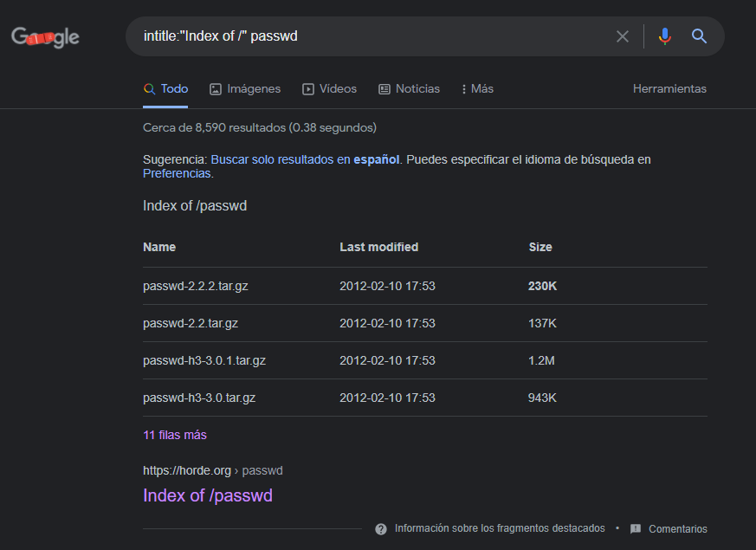Click the Vídeos play icon

(x=307, y=88)
